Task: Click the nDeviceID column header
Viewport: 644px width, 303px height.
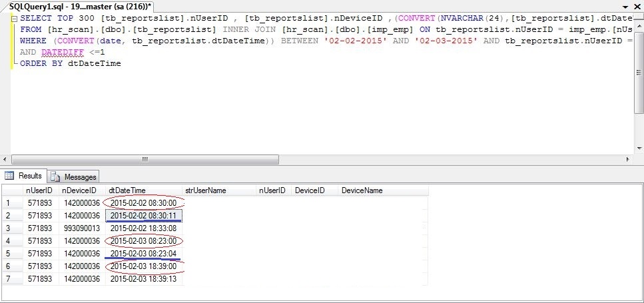Action: click(82, 190)
